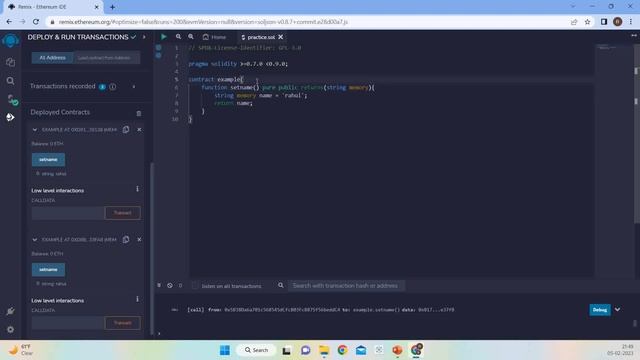Image resolution: width=640 pixels, height=360 pixels.
Task: Copy address of first deployed example contract
Action: pyautogui.click(x=126, y=129)
